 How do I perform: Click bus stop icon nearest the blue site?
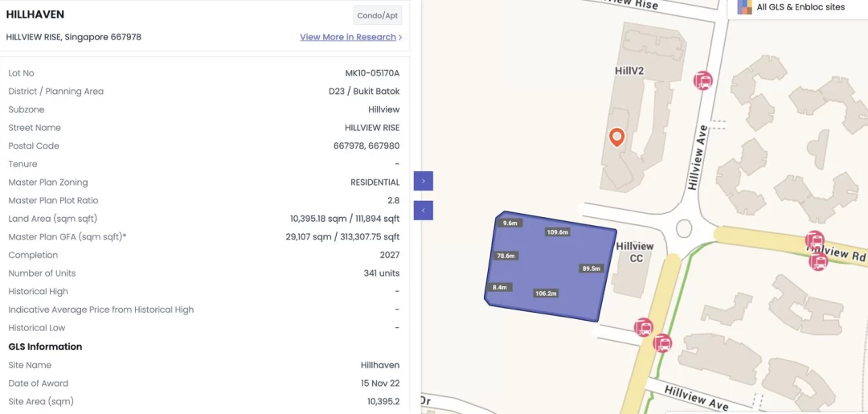(x=644, y=327)
